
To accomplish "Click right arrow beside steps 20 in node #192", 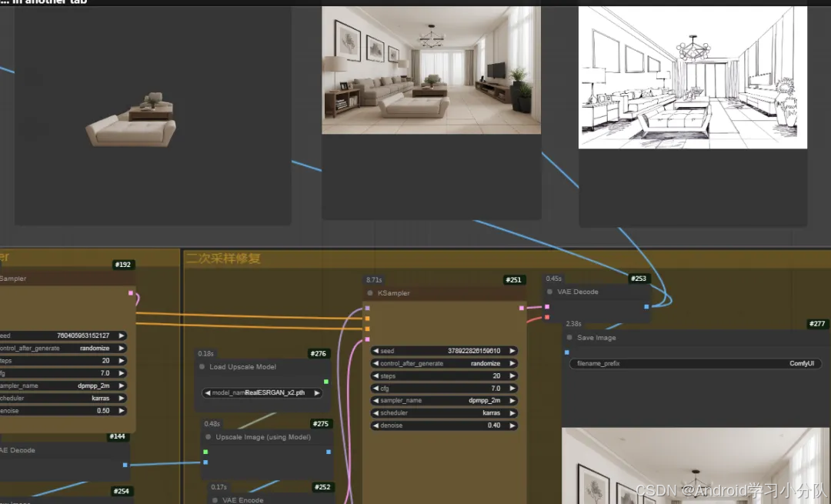I will tap(122, 361).
